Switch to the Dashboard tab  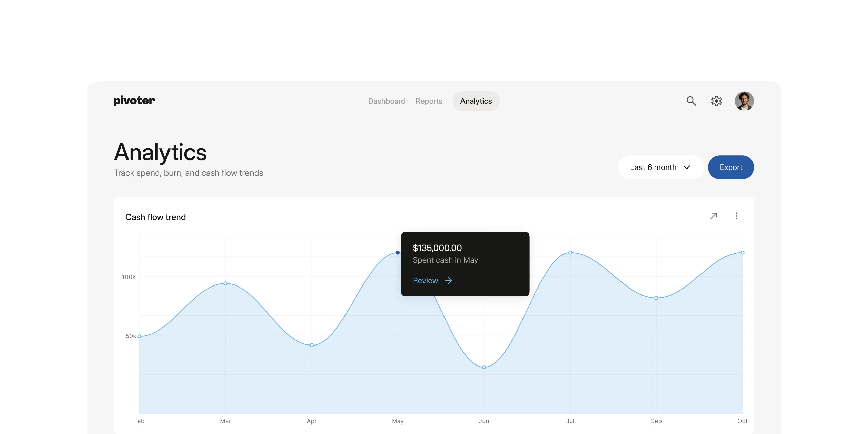click(387, 101)
